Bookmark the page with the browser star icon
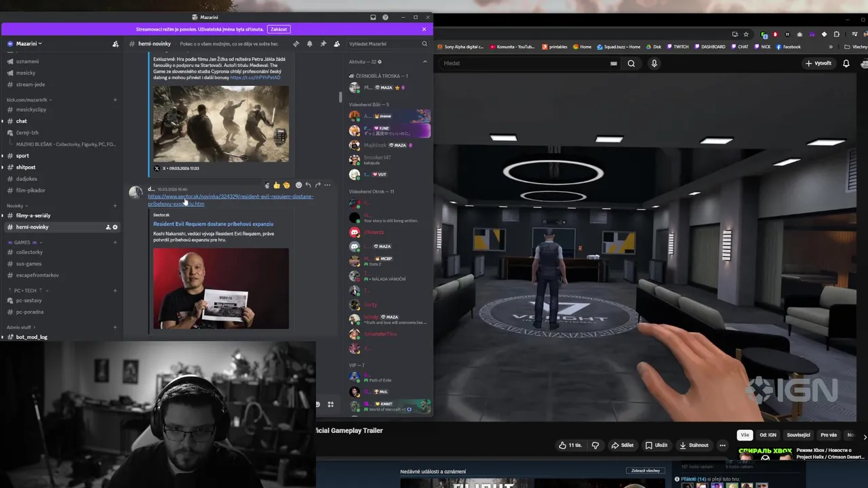This screenshot has width=868, height=488. tap(746, 34)
